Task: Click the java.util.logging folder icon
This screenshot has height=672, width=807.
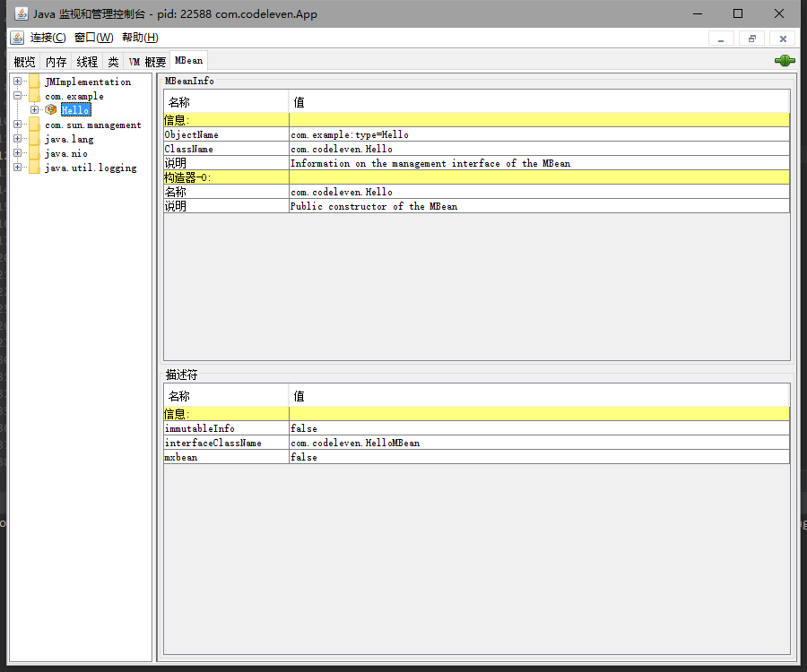Action: pos(34,168)
